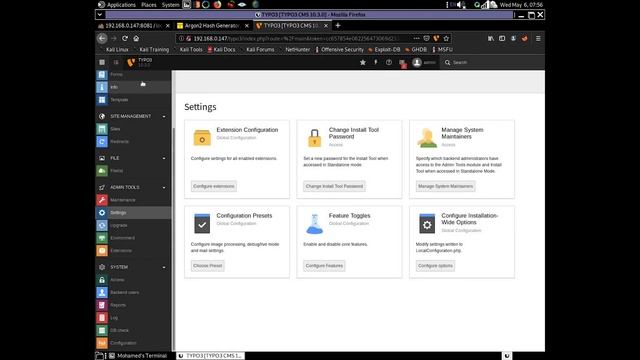Go to Firefox home page
The height and width of the screenshot is (360, 640).
136,38
